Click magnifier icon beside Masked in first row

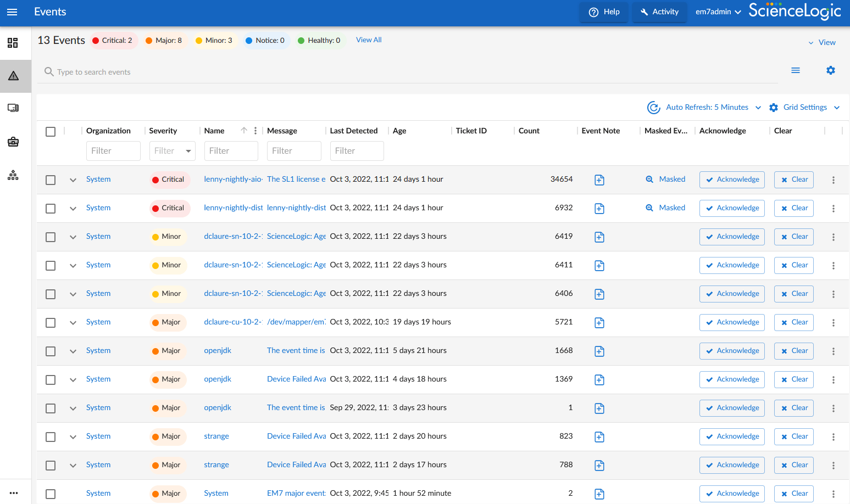(x=649, y=180)
